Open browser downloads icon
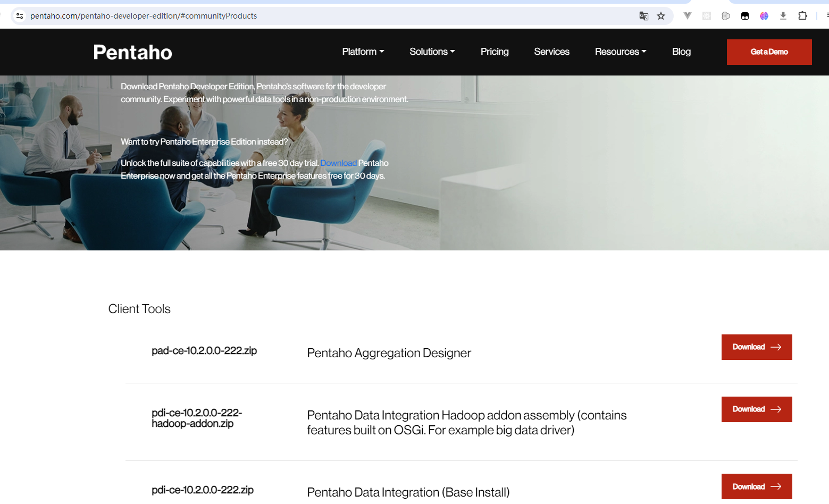This screenshot has height=504, width=829. point(783,16)
